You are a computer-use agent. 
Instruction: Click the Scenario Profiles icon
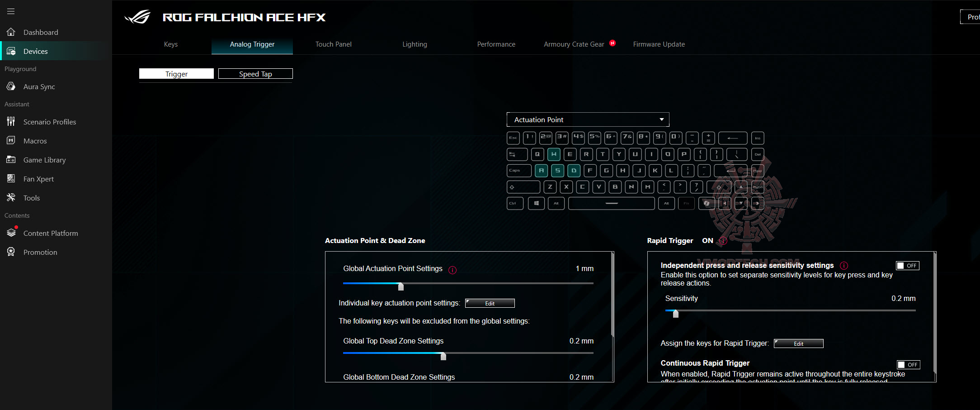[11, 122]
